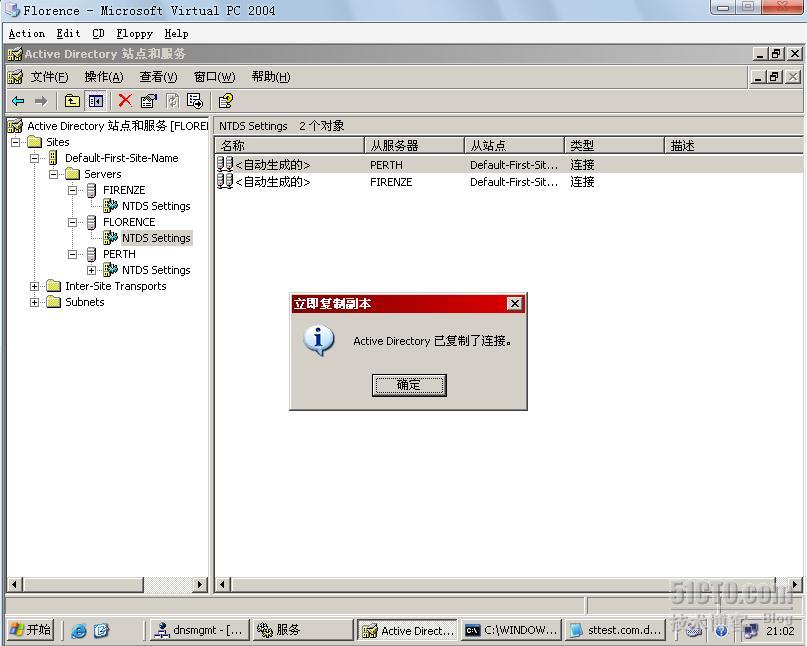Select the root Active Directory 站点和服务 node
The image size is (807, 646).
tap(117, 126)
